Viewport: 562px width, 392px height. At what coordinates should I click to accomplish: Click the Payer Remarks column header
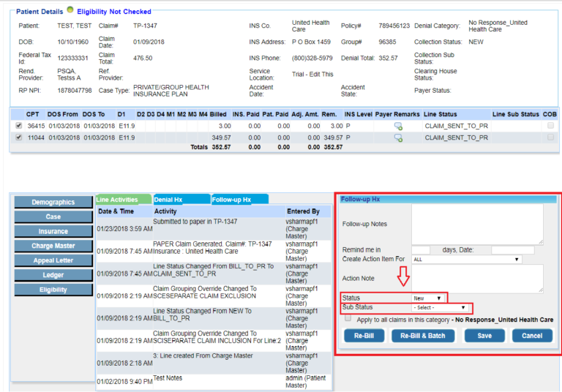[397, 114]
